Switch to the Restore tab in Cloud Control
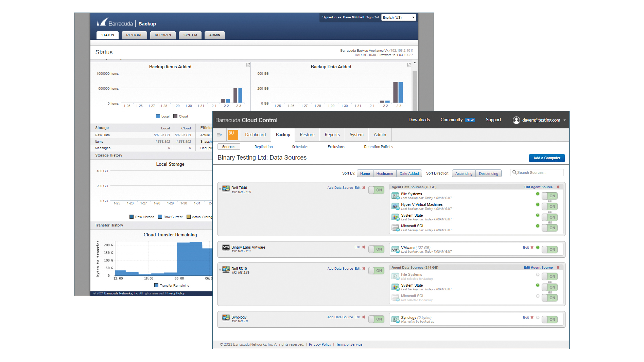Image resolution: width=644 pixels, height=362 pixels. [x=307, y=135]
